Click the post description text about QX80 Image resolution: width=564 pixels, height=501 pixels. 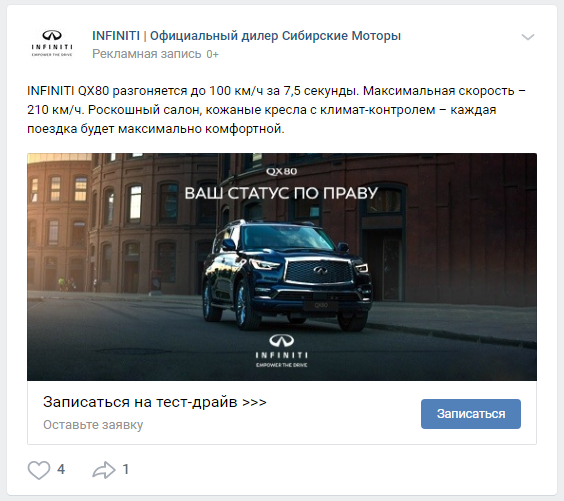[276, 110]
